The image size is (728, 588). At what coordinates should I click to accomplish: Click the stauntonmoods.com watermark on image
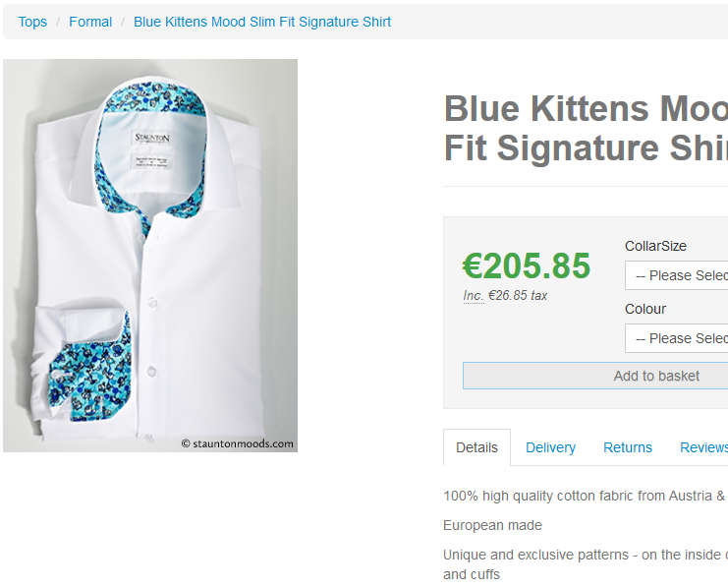tap(237, 443)
